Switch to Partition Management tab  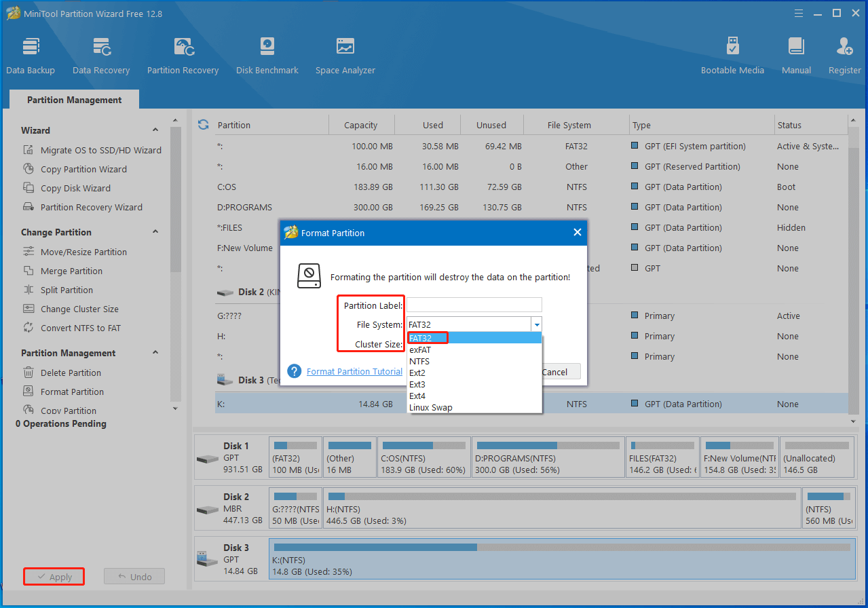(75, 100)
